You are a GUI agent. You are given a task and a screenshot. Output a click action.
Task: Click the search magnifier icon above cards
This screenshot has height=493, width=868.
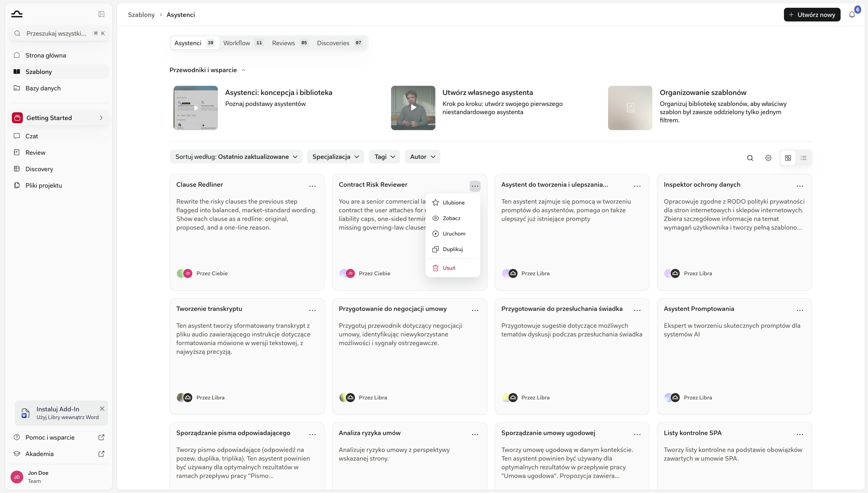pos(750,158)
